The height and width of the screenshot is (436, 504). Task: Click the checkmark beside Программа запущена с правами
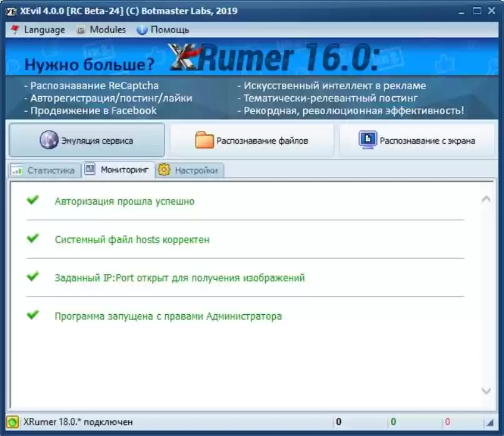click(33, 315)
